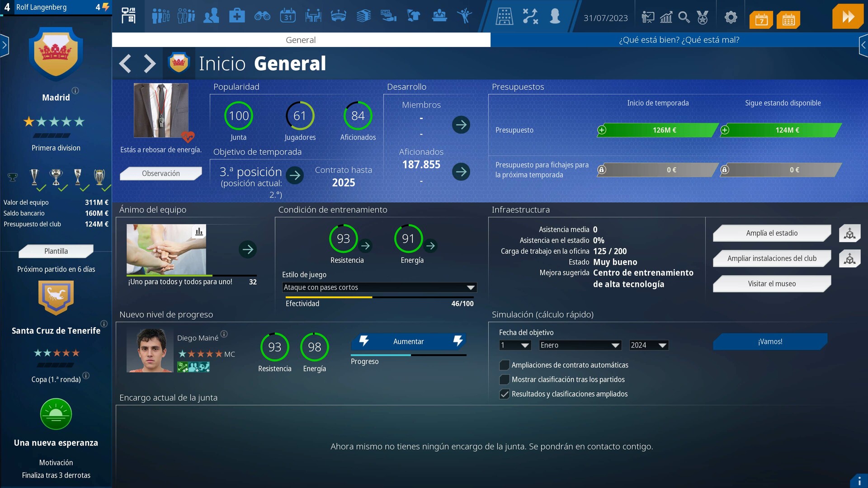Open the year dropdown showing 2024
The image size is (868, 488).
[x=648, y=345]
